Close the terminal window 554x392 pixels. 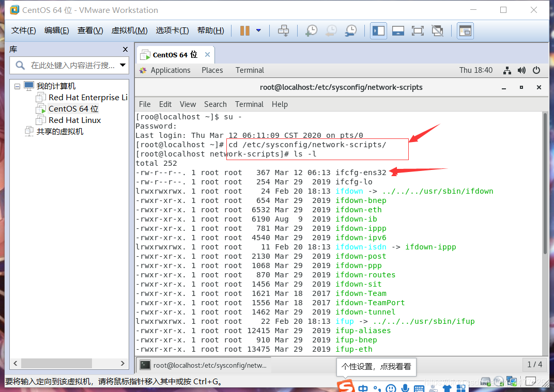[x=539, y=87]
